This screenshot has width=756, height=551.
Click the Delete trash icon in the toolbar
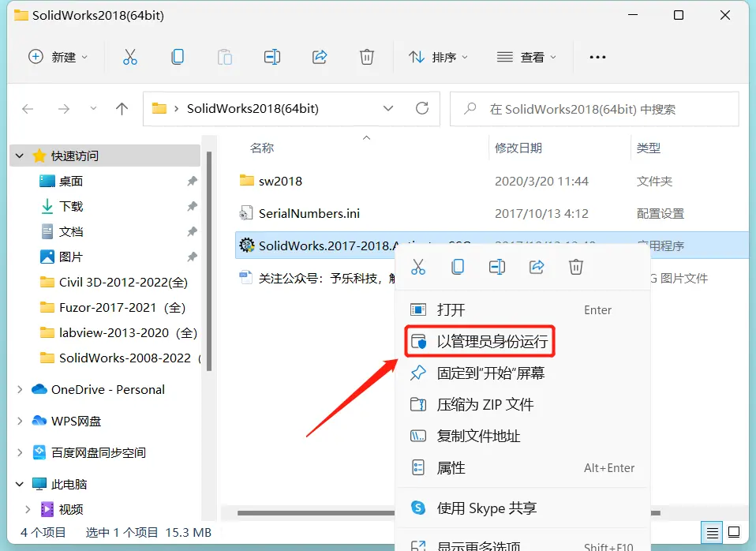coord(367,57)
